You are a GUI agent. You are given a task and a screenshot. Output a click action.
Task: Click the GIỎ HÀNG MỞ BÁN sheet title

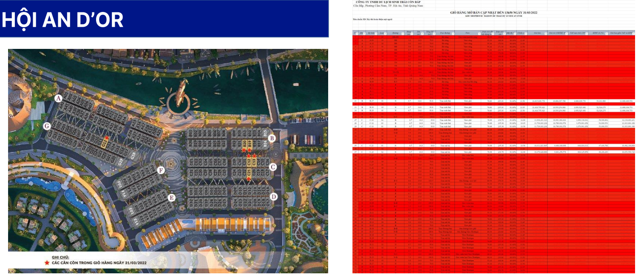494,13
